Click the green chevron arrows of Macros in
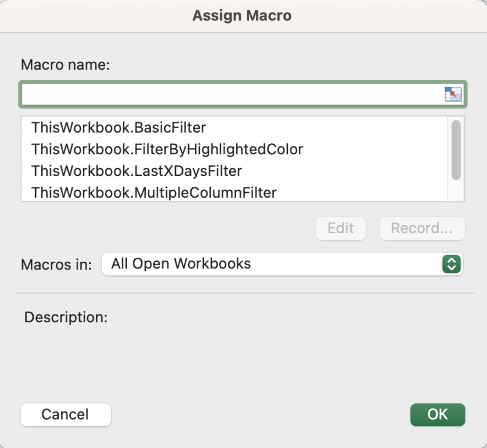The height and width of the screenshot is (448, 487). pos(451,264)
